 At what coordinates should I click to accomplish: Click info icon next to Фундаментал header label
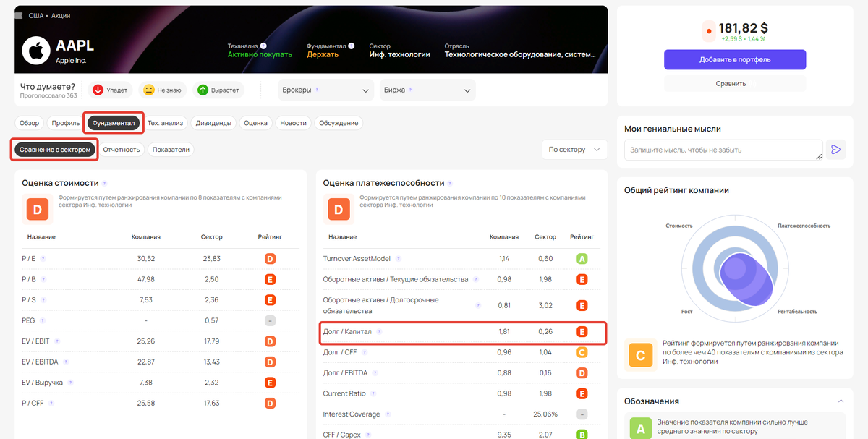352,46
